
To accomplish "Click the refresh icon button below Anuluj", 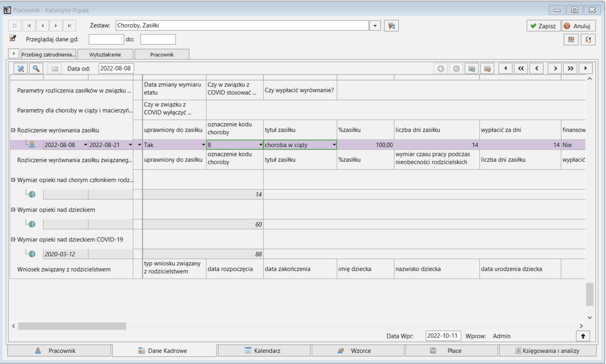I will pyautogui.click(x=588, y=40).
